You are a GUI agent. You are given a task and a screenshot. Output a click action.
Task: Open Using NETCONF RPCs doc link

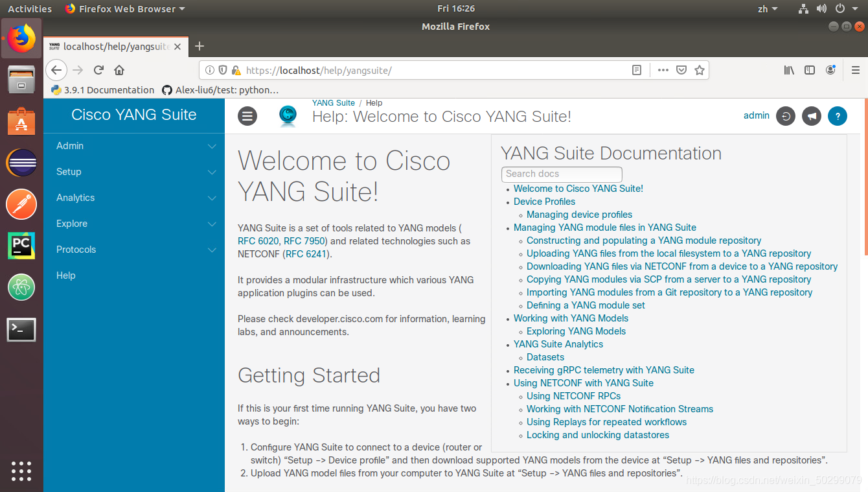pos(573,396)
